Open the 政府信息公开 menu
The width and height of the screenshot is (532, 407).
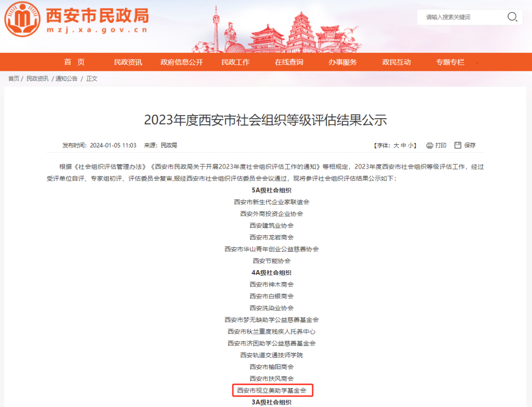pos(181,62)
